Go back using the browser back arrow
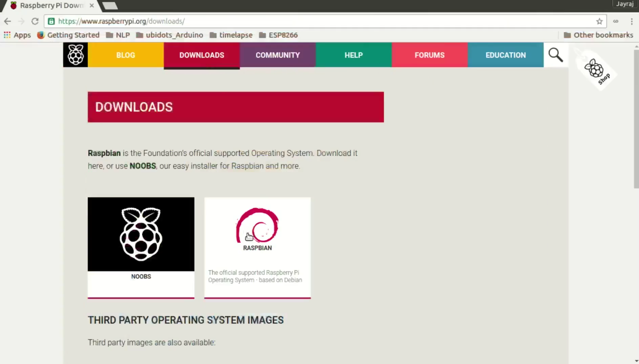The width and height of the screenshot is (639, 364). click(x=7, y=21)
